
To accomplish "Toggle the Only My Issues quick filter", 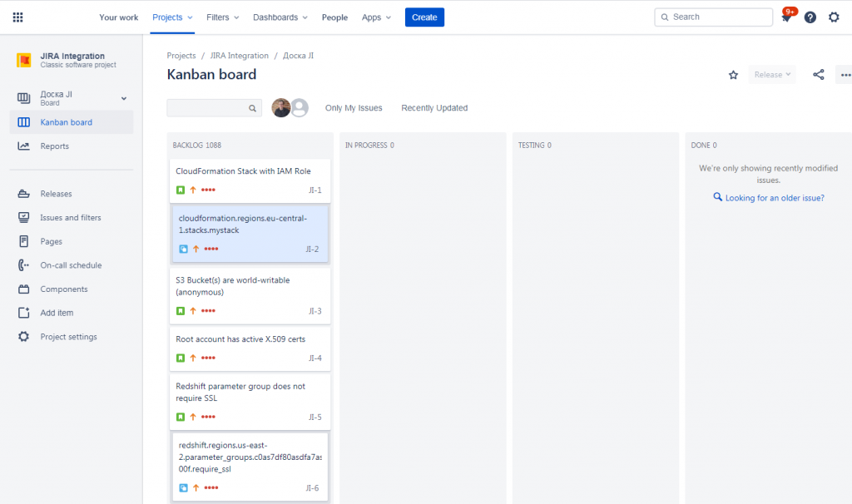I will pyautogui.click(x=354, y=108).
